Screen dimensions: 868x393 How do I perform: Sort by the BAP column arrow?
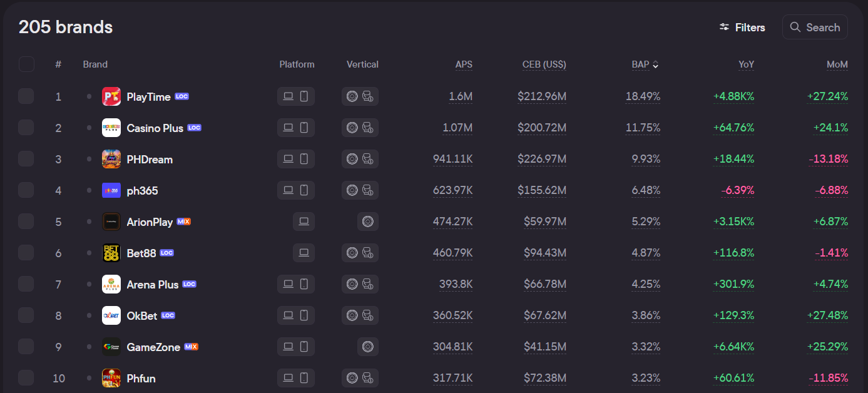pos(655,64)
